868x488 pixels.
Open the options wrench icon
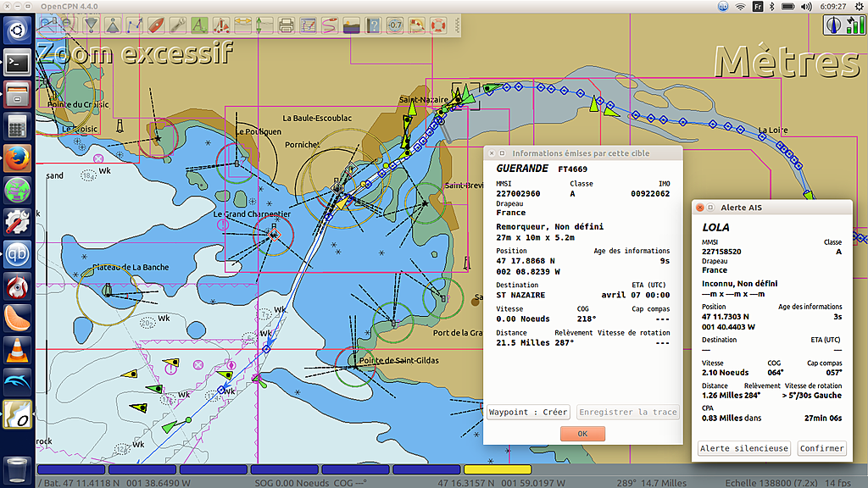coord(177,25)
